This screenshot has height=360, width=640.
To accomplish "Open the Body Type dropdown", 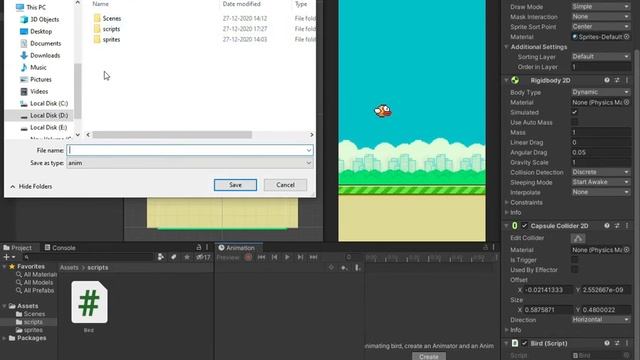I will click(600, 92).
